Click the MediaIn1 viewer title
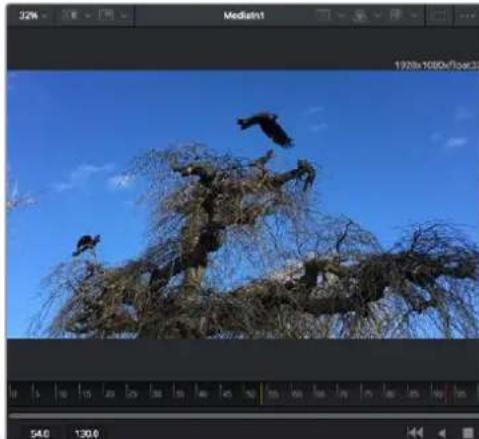 coord(244,16)
